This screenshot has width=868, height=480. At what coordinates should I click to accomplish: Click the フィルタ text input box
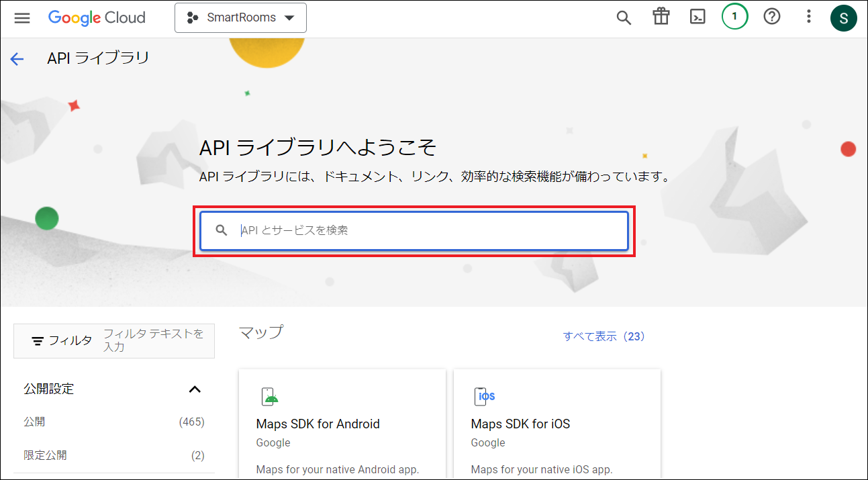click(x=154, y=341)
